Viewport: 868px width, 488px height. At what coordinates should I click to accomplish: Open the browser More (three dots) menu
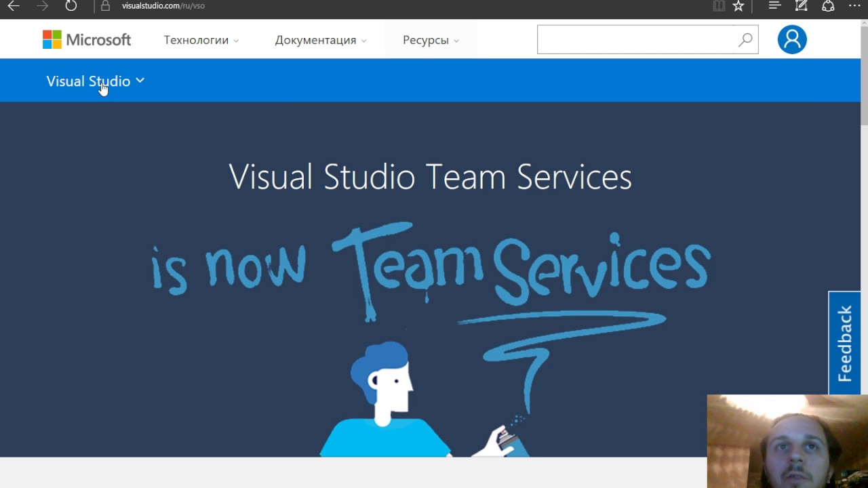pyautogui.click(x=854, y=5)
